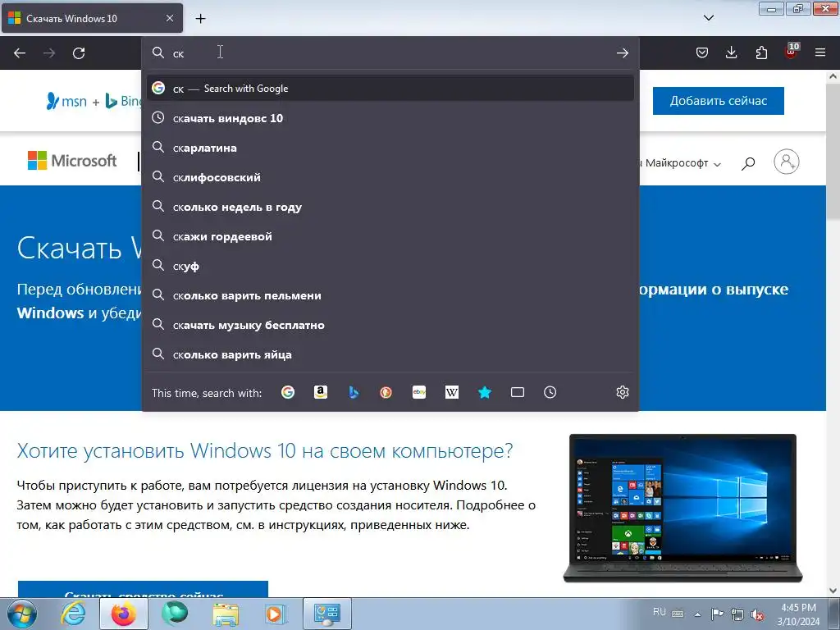The width and height of the screenshot is (840, 630).
Task: Search history with the clock icon
Action: point(550,392)
